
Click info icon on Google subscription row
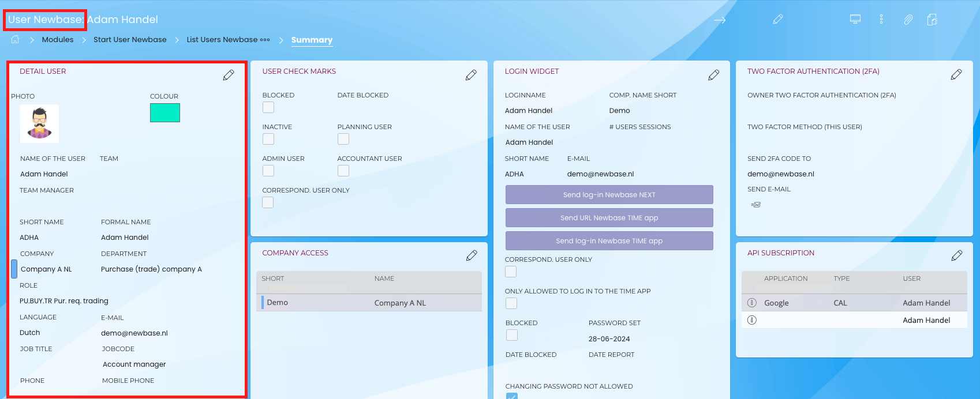tap(752, 303)
